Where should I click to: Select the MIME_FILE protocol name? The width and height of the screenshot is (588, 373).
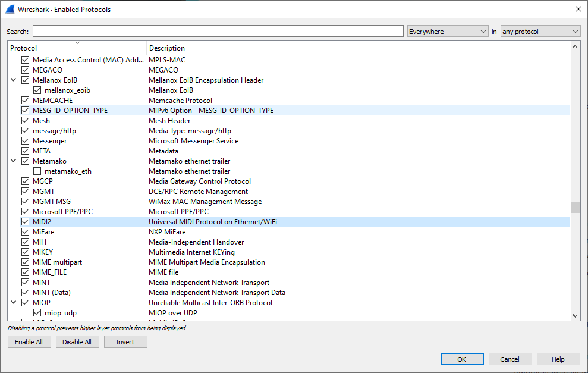49,273
